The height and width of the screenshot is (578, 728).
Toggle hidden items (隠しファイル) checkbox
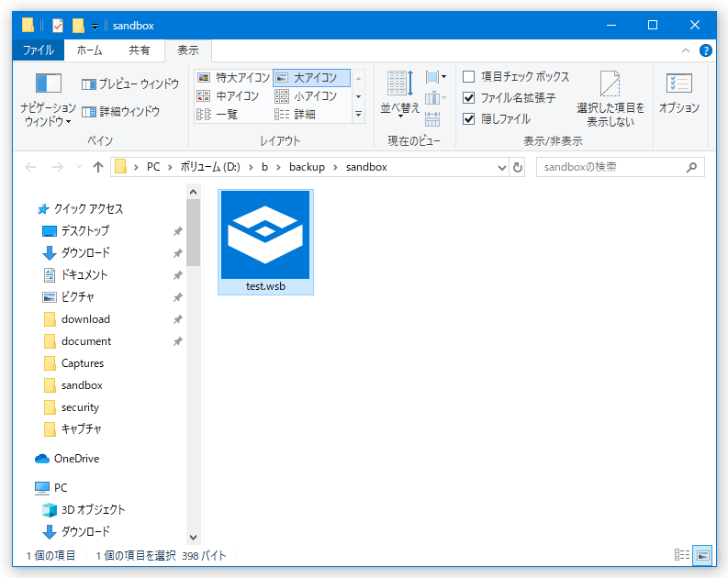tap(497, 119)
